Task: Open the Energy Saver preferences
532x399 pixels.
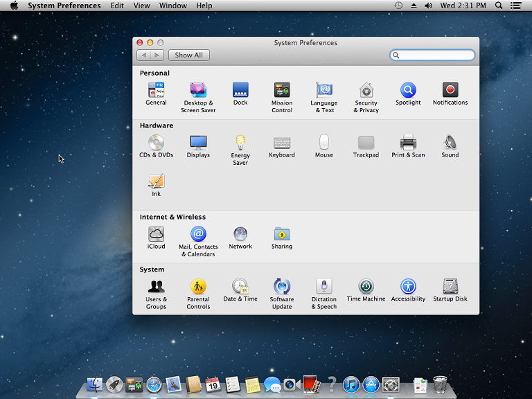Action: 240,143
